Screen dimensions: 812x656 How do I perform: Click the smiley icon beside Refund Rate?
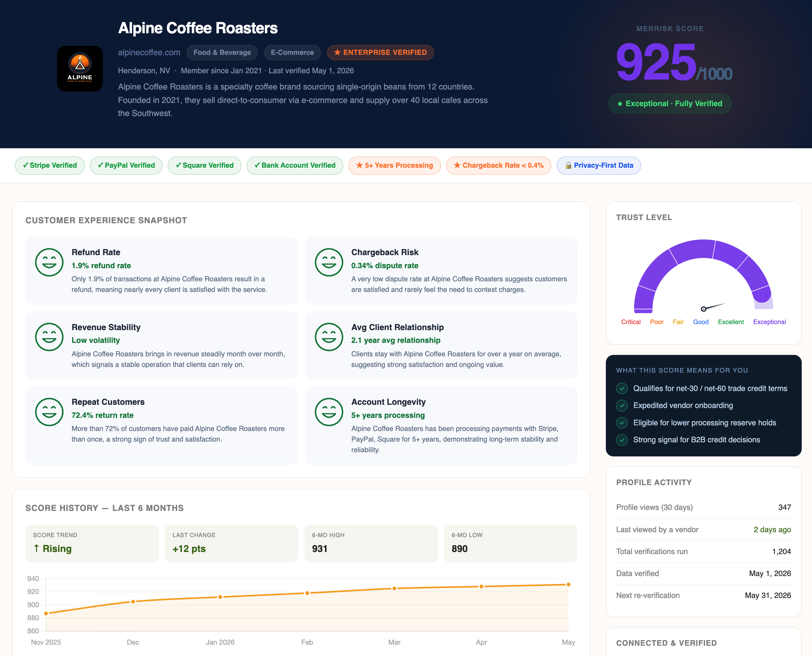click(49, 262)
